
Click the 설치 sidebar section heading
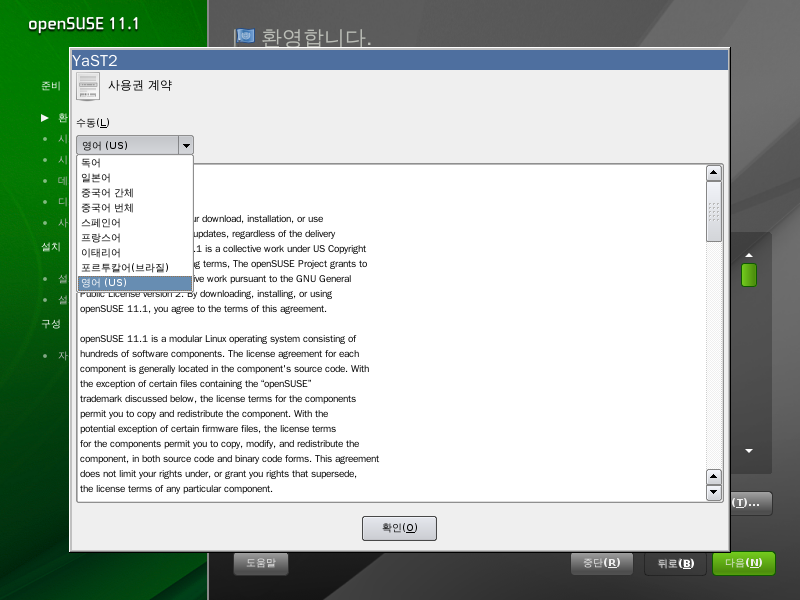[x=51, y=247]
